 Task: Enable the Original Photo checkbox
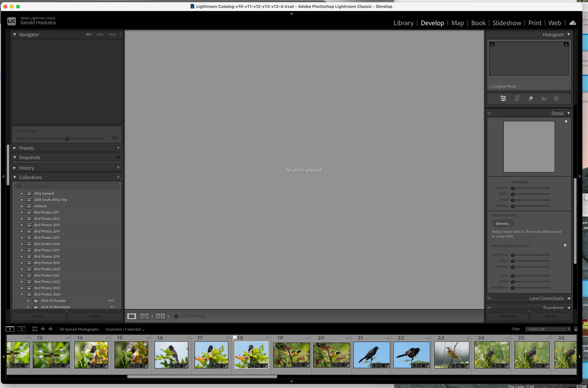(491, 86)
